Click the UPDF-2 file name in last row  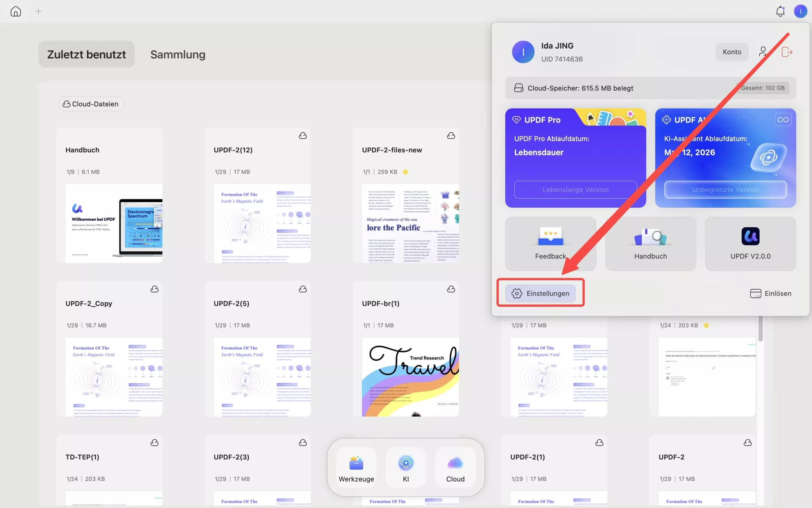671,457
